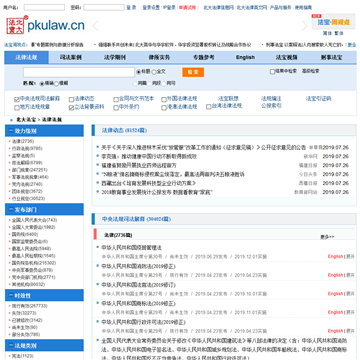The height and width of the screenshot is (360, 360).
Task: Click the main search keyword field
Action: pyautogui.click(x=79, y=72)
